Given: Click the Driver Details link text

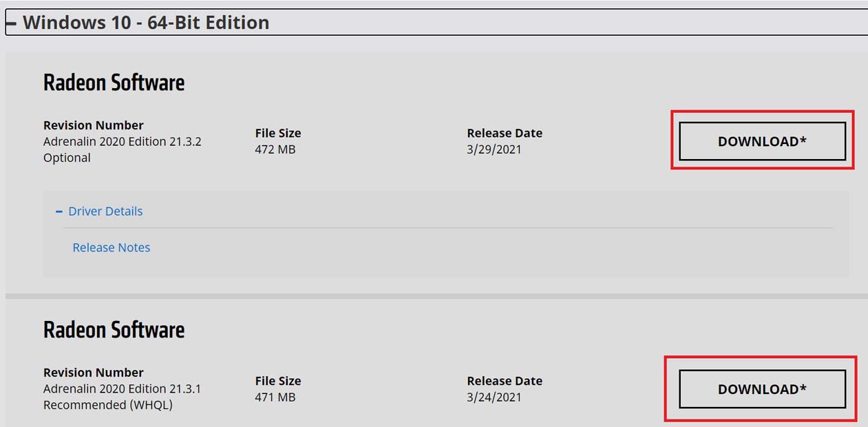Looking at the screenshot, I should (x=105, y=211).
